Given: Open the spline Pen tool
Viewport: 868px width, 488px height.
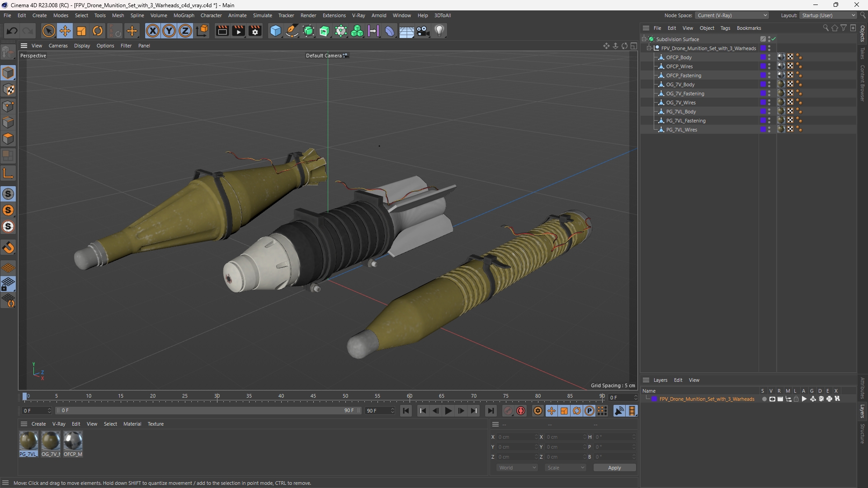Looking at the screenshot, I should tap(292, 31).
